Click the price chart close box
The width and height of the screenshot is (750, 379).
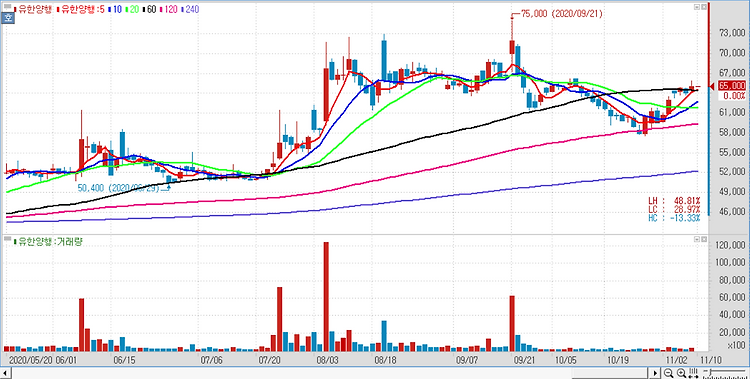(703, 8)
